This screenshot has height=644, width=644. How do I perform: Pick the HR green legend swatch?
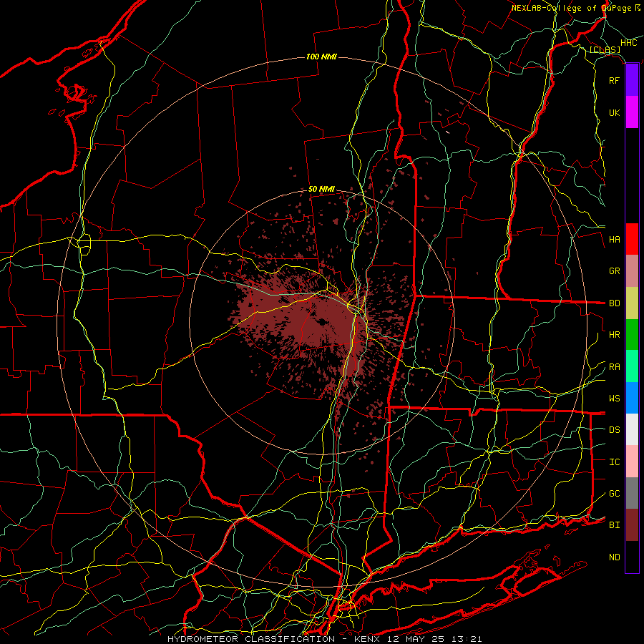pos(632,335)
